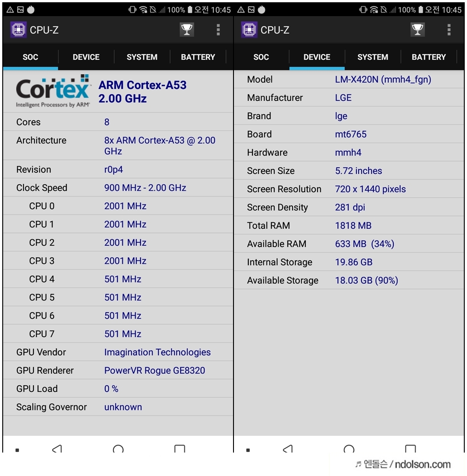Tap 'ARM Cortex-A53 2.00 GHz' heading
467x476 pixels.
point(143,92)
